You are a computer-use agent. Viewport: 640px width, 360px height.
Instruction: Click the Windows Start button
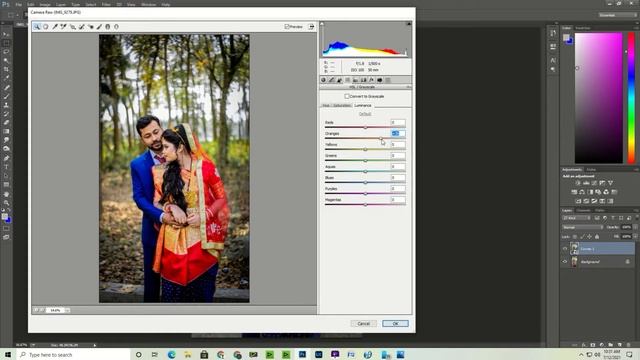click(x=8, y=354)
